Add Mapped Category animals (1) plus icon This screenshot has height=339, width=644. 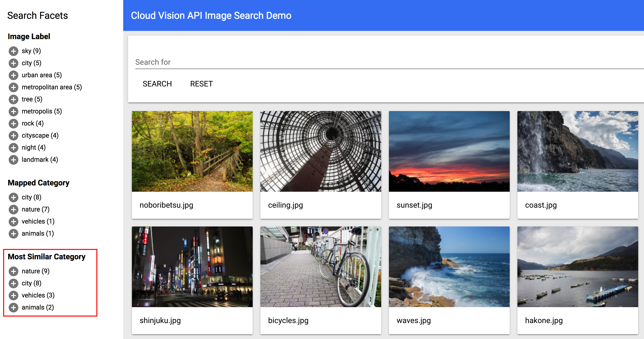click(x=14, y=233)
